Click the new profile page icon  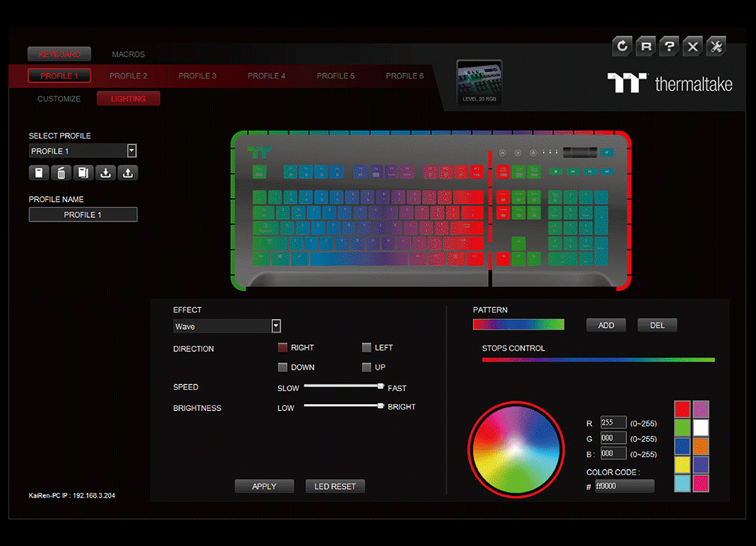click(x=38, y=173)
